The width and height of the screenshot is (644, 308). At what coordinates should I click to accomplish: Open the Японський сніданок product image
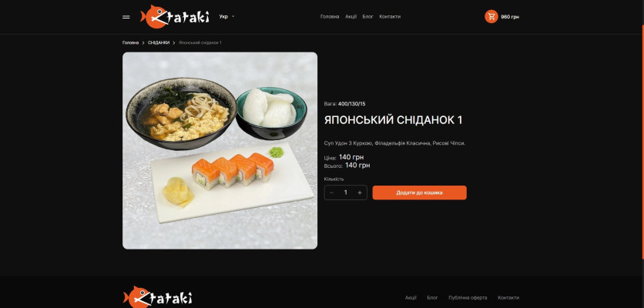[220, 150]
